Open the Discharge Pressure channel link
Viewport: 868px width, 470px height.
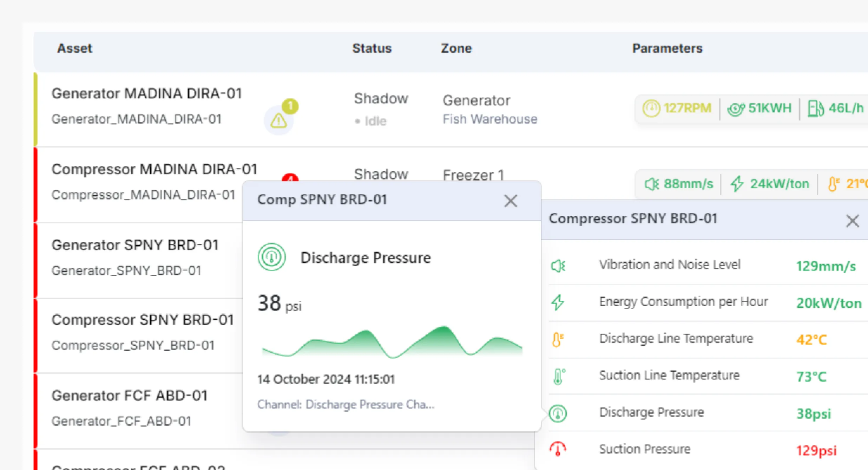pos(346,404)
